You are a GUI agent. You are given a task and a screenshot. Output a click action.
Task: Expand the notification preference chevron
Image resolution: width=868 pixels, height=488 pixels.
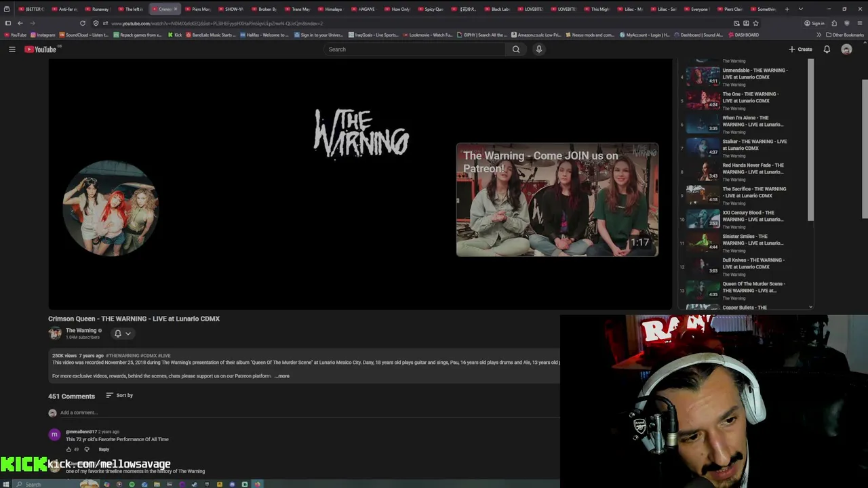127,333
